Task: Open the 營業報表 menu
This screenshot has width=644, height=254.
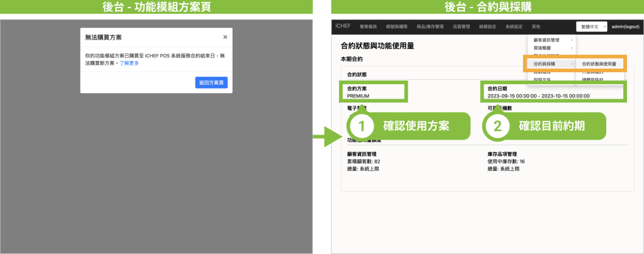Action: click(x=369, y=26)
